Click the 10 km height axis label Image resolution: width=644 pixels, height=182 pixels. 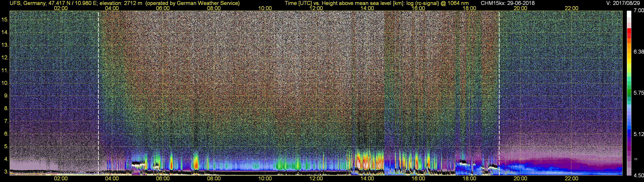coord(5,83)
